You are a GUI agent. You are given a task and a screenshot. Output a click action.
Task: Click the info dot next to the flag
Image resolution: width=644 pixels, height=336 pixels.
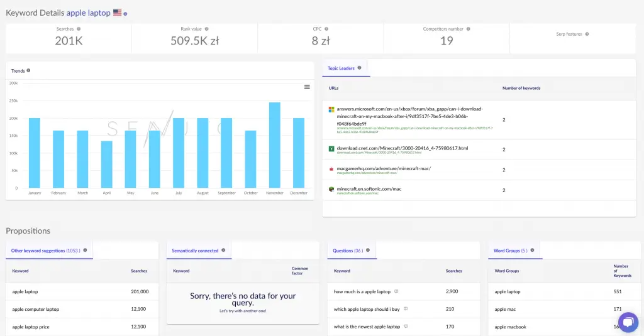pos(125,14)
